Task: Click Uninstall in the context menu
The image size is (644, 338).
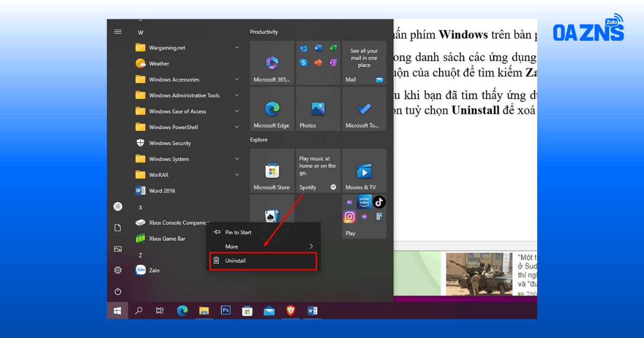Action: [264, 261]
